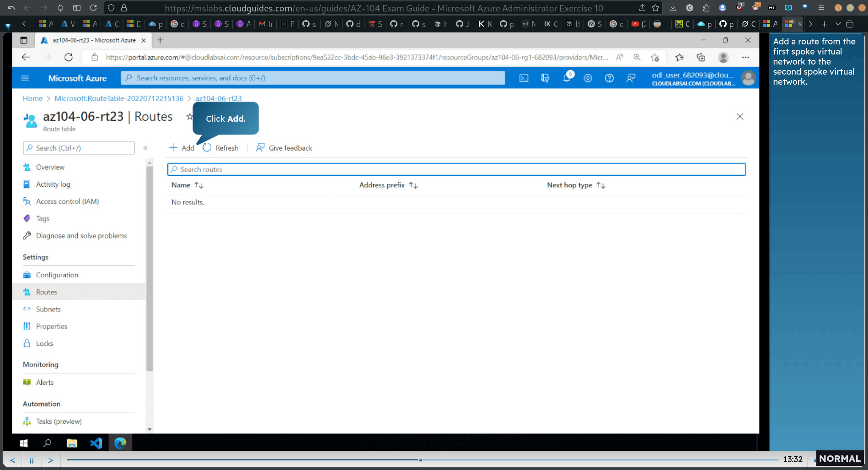Click Windows Start button

click(x=24, y=443)
